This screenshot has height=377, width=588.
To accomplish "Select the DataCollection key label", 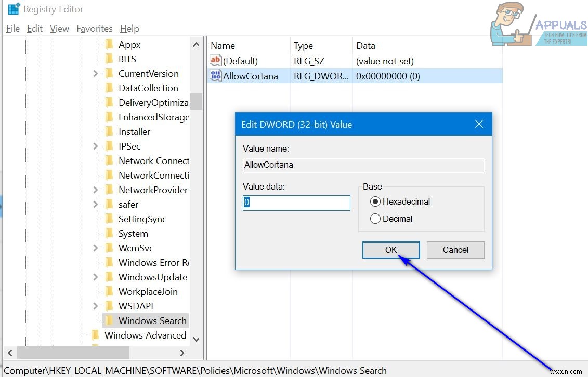I will pos(148,88).
